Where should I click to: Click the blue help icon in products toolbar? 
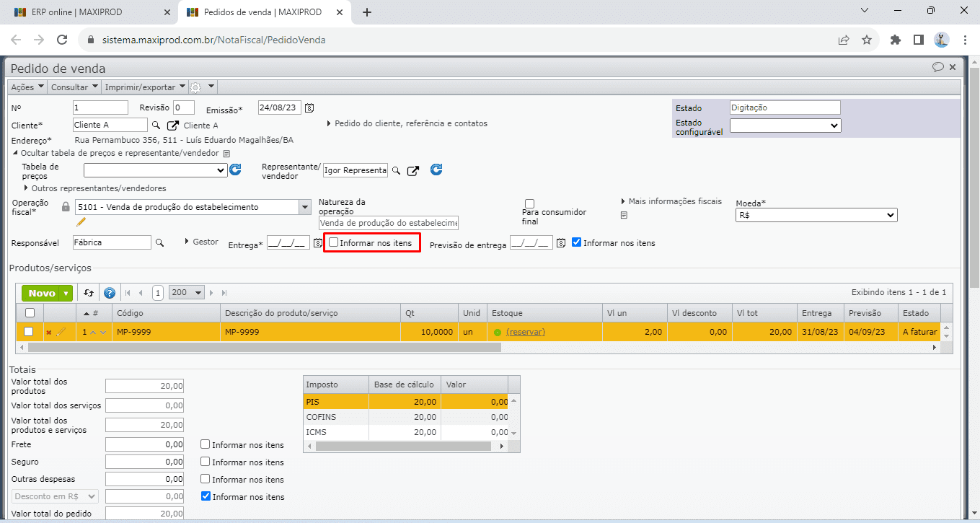(x=110, y=293)
